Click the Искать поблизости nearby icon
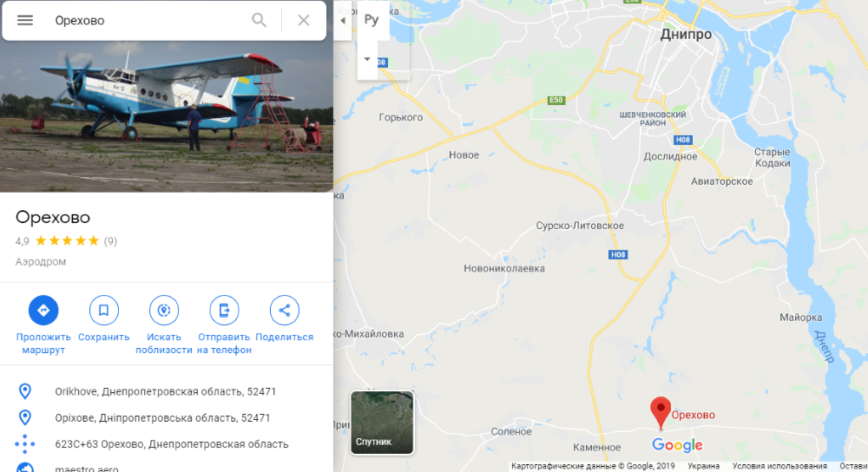 click(164, 311)
